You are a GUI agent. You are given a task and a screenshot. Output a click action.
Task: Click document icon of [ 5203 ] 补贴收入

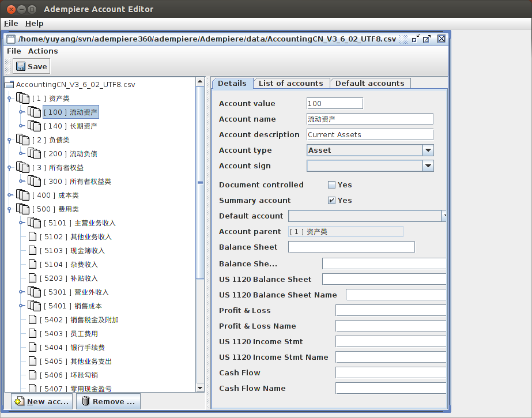[33, 278]
